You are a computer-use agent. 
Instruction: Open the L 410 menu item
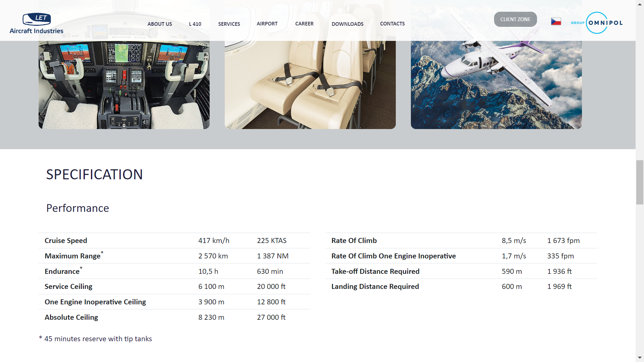coord(195,24)
